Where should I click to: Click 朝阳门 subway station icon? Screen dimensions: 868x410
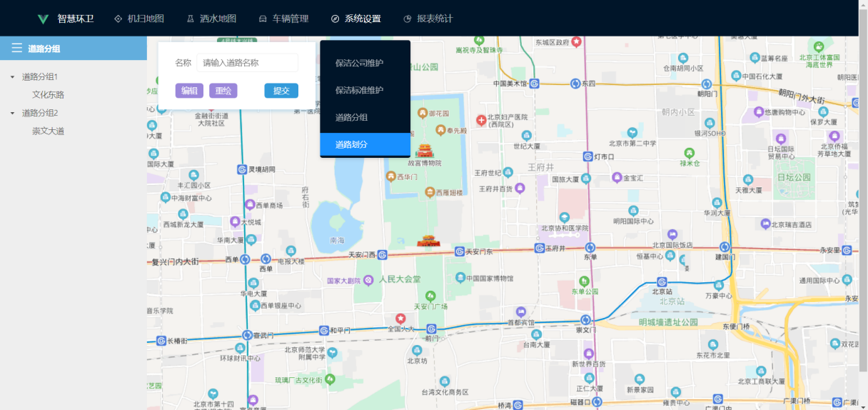[706, 84]
